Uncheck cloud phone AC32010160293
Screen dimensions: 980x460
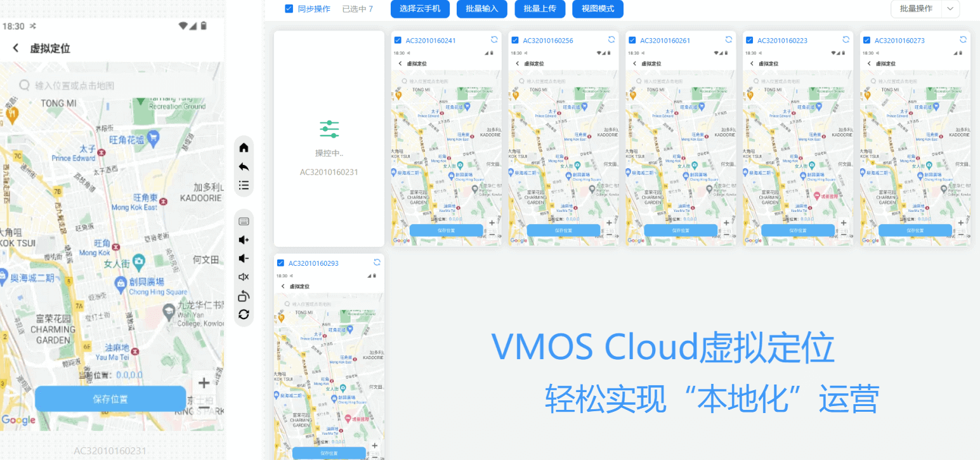(x=280, y=263)
